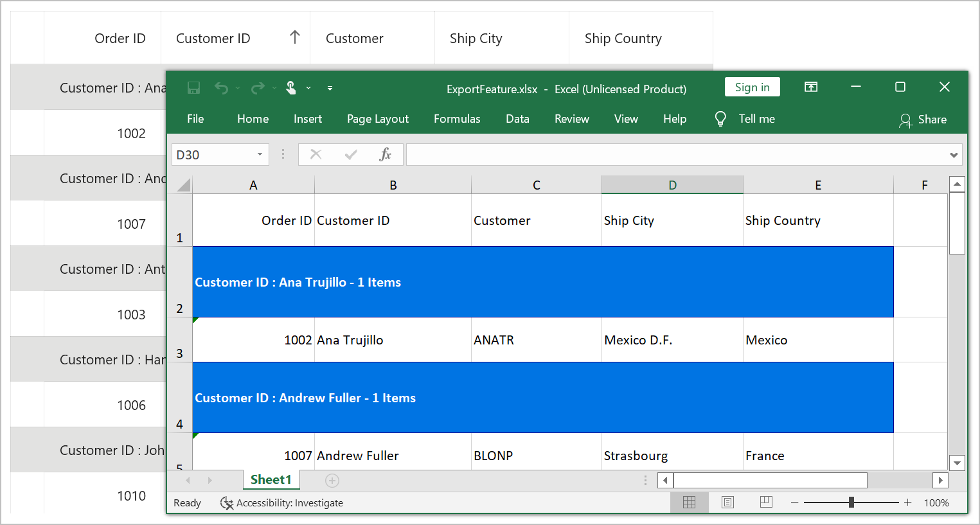Click the horizontal scrollbar left arrow
This screenshot has height=525, width=980.
(x=665, y=480)
